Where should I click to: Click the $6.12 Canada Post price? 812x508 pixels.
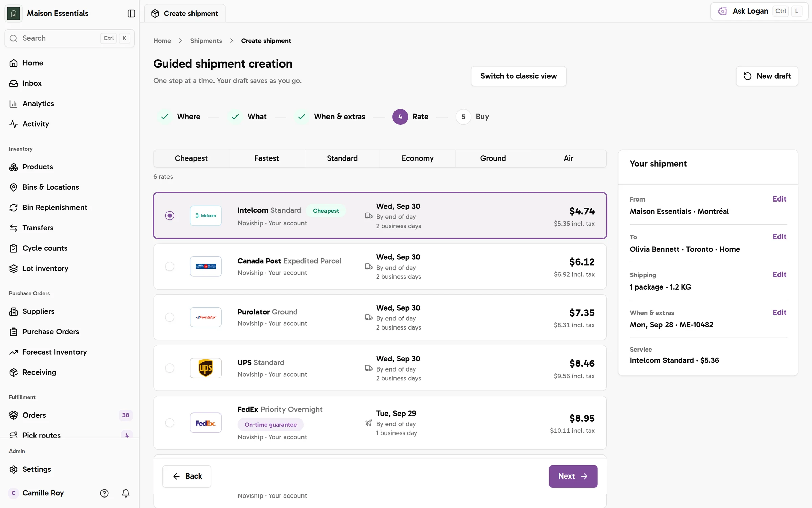click(x=582, y=262)
